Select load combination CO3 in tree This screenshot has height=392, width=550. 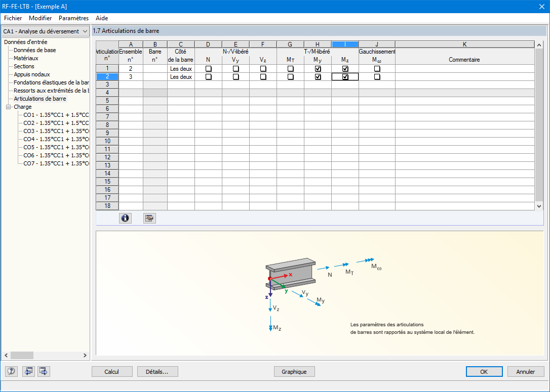(x=56, y=131)
